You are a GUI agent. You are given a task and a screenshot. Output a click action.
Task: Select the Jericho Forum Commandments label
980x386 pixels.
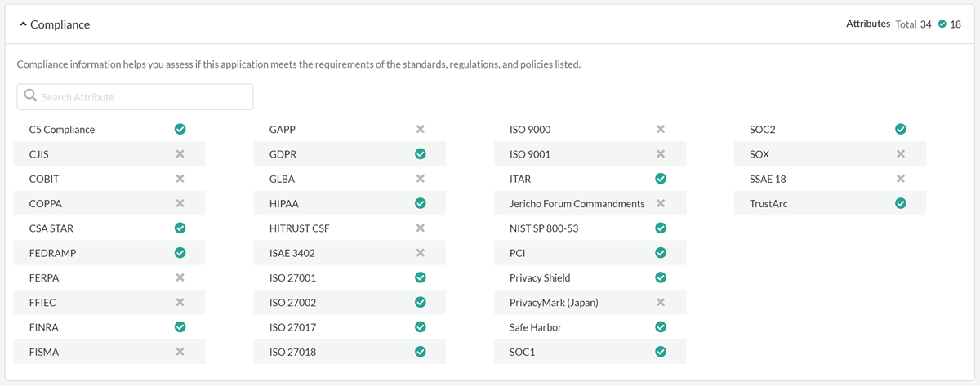click(577, 203)
